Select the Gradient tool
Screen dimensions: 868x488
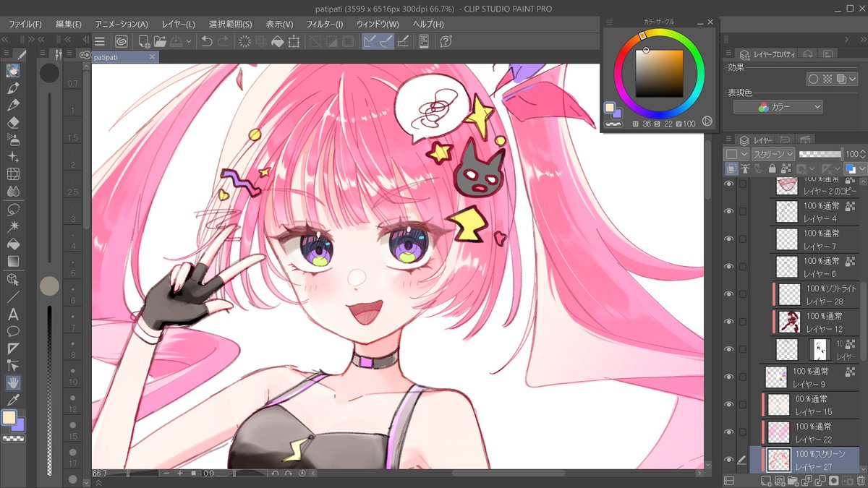[x=13, y=261]
